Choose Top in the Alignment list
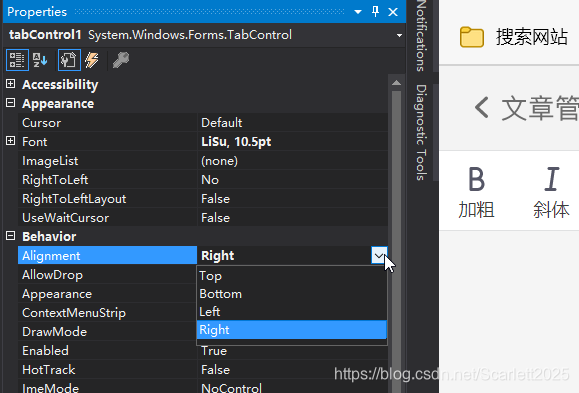 (x=292, y=276)
